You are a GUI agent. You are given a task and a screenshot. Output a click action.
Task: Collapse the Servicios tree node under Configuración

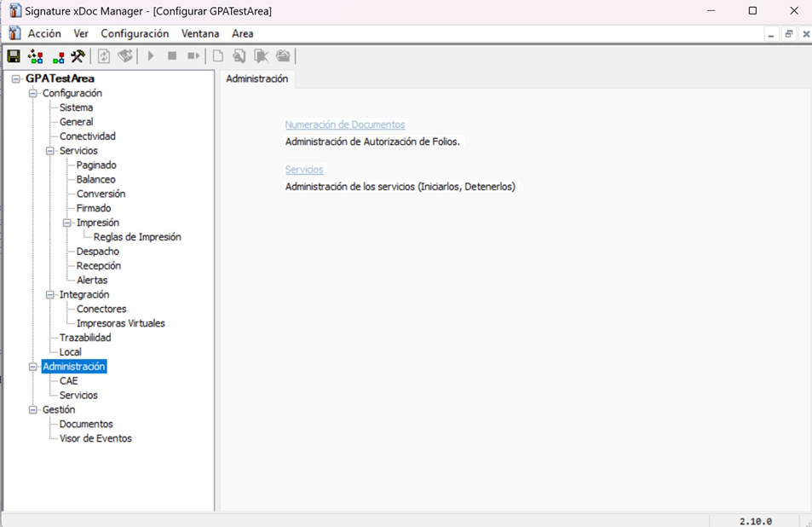pos(49,151)
